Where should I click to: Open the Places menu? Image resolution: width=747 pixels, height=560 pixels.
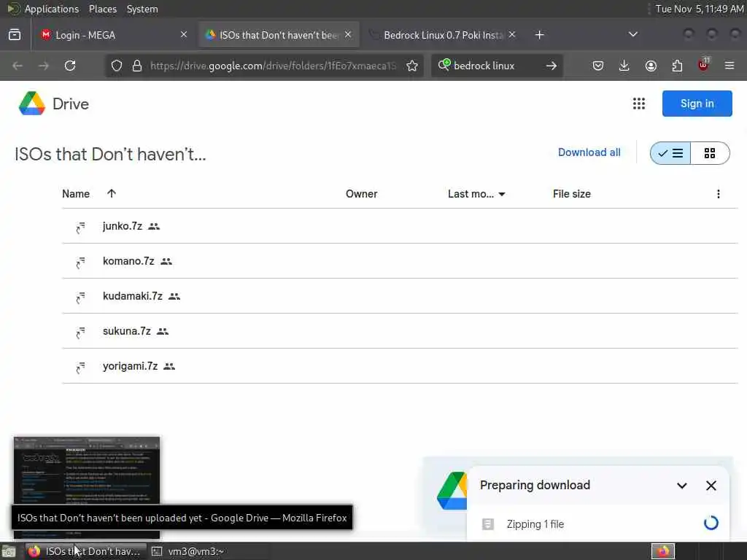(102, 9)
